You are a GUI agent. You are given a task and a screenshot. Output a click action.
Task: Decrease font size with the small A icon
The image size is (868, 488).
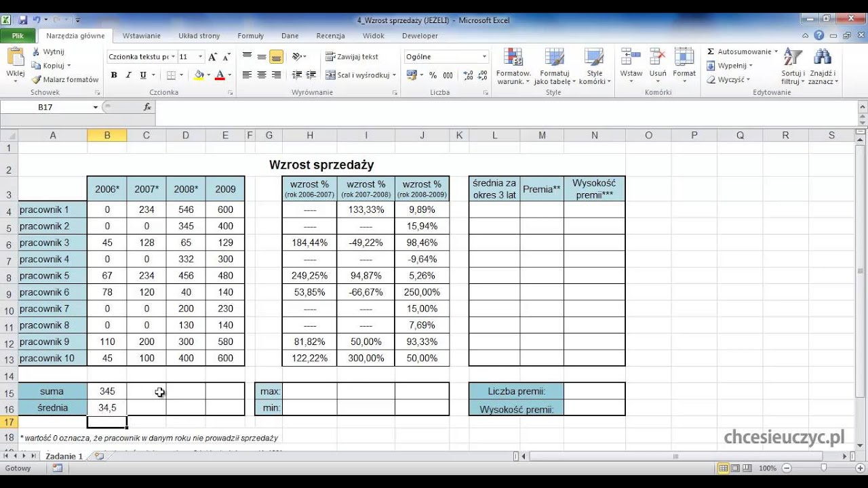coord(227,57)
